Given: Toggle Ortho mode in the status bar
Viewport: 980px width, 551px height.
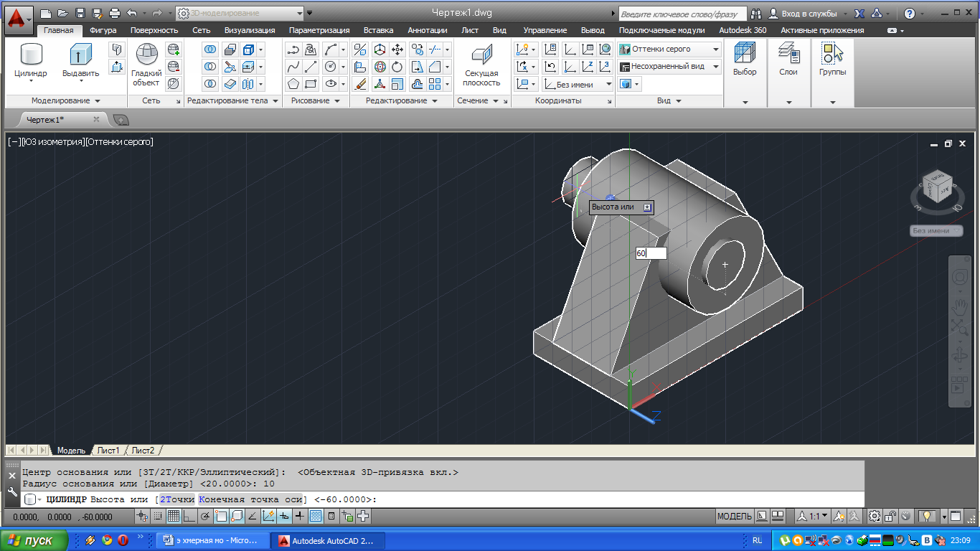Looking at the screenshot, I should pyautogui.click(x=189, y=516).
